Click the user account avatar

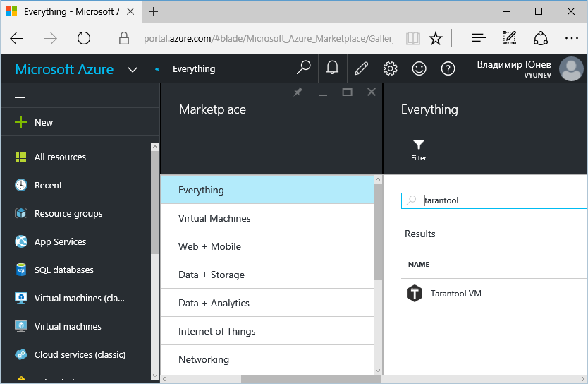(x=570, y=68)
